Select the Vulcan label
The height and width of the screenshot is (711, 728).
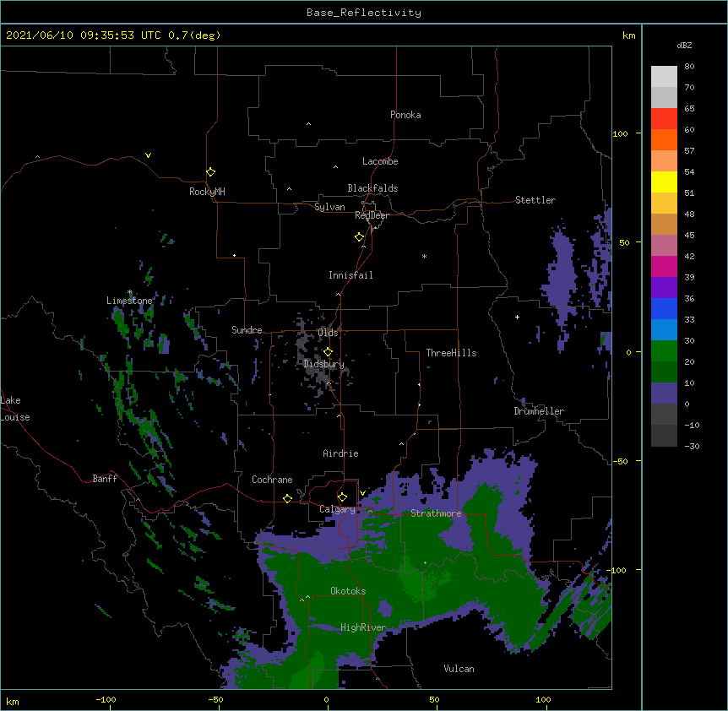[459, 669]
